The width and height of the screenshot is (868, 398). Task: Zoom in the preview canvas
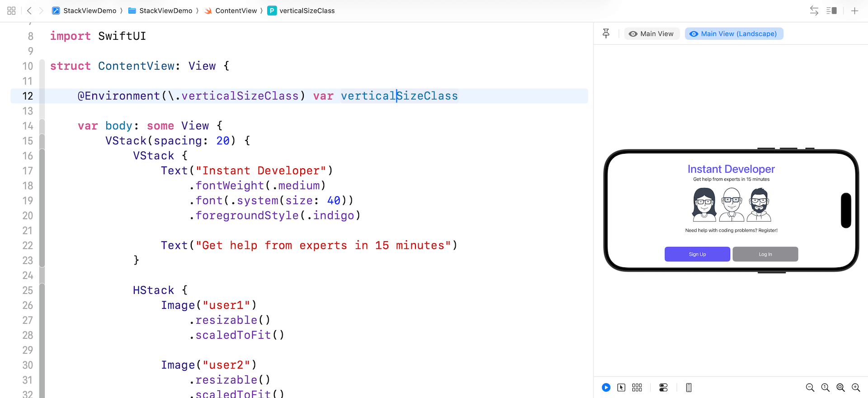[856, 388]
